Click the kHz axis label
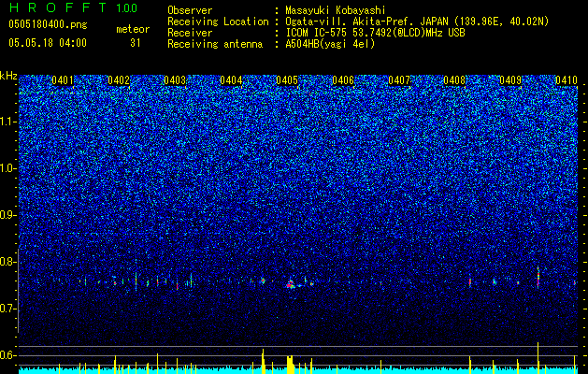The height and width of the screenshot is (374, 588). pos(8,76)
